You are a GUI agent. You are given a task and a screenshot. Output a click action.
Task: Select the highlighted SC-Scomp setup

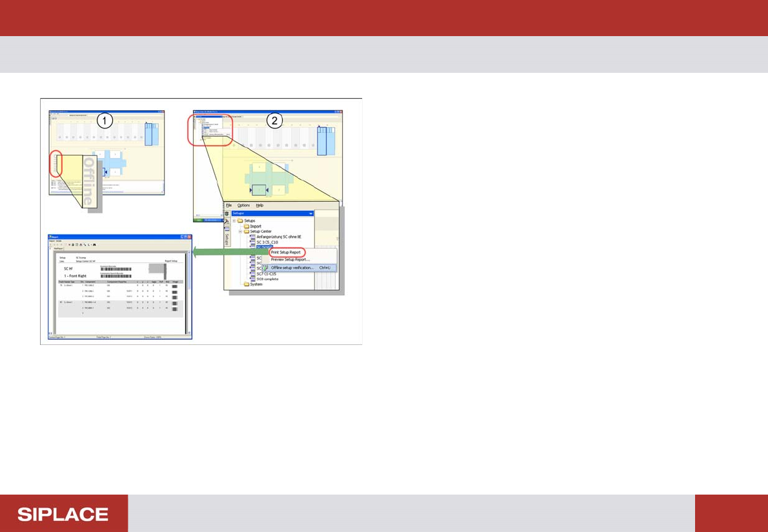pyautogui.click(x=265, y=247)
